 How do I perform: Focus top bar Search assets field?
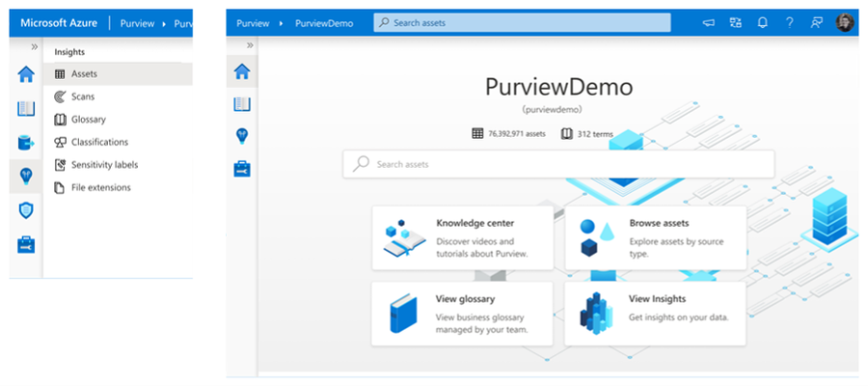(x=522, y=23)
